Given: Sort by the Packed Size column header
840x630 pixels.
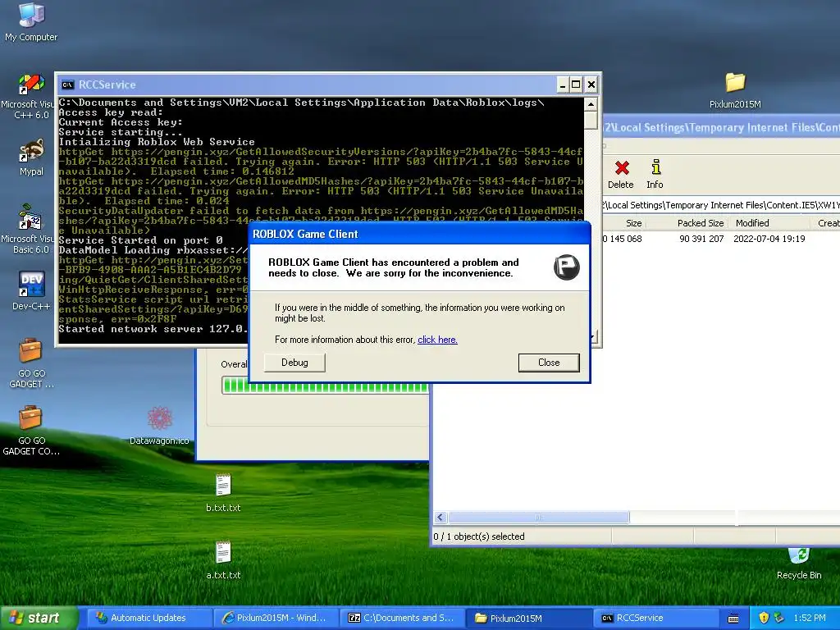Looking at the screenshot, I should point(687,223).
